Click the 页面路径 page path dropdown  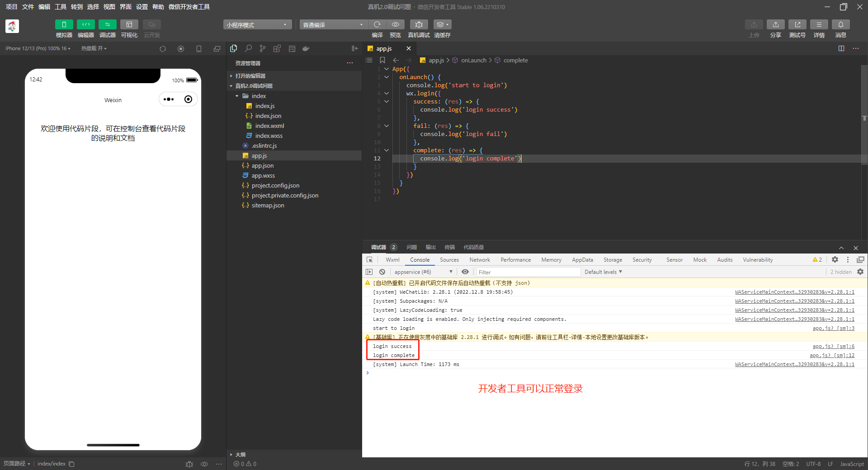pyautogui.click(x=17, y=464)
